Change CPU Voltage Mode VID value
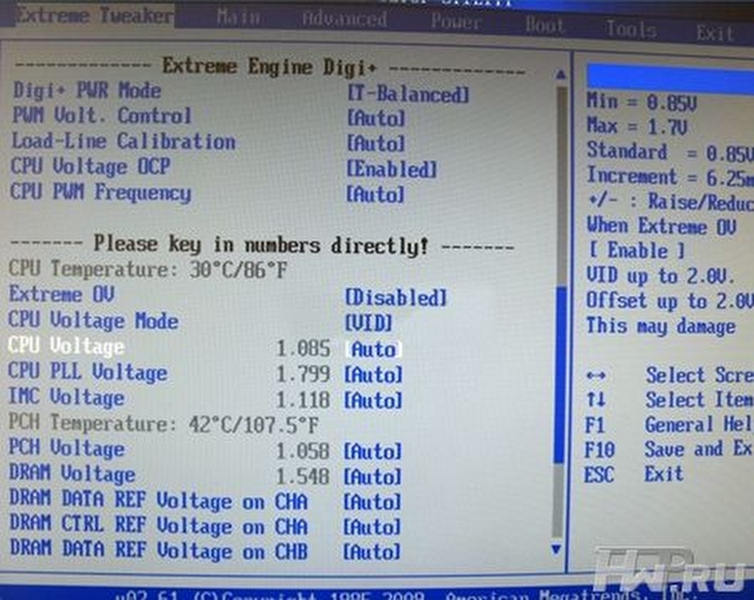754x600 pixels. pyautogui.click(x=369, y=323)
